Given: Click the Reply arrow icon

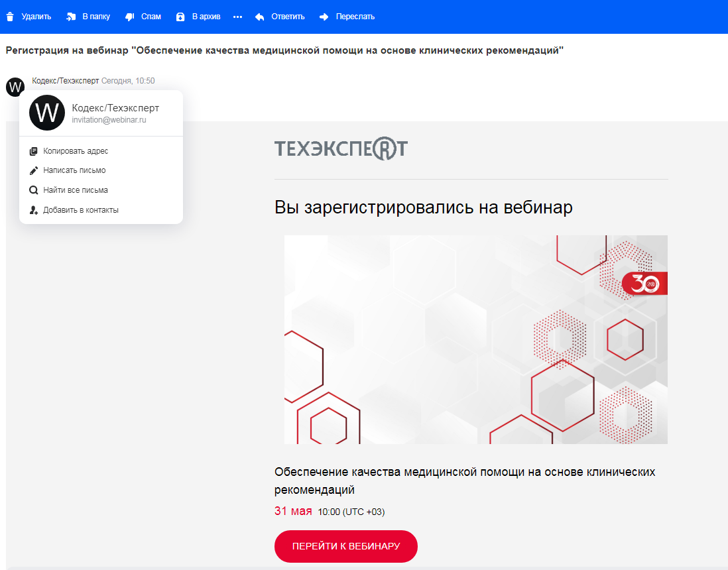Looking at the screenshot, I should [260, 17].
